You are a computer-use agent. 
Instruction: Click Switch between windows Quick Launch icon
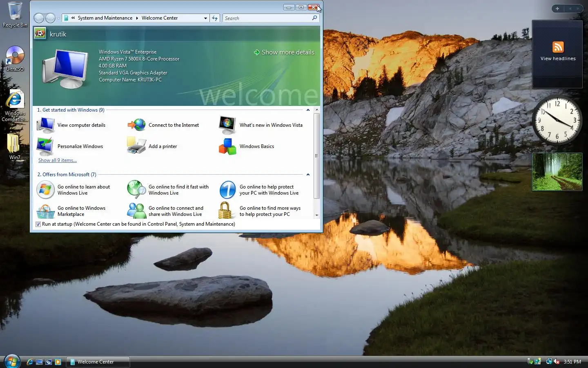pyautogui.click(x=49, y=362)
